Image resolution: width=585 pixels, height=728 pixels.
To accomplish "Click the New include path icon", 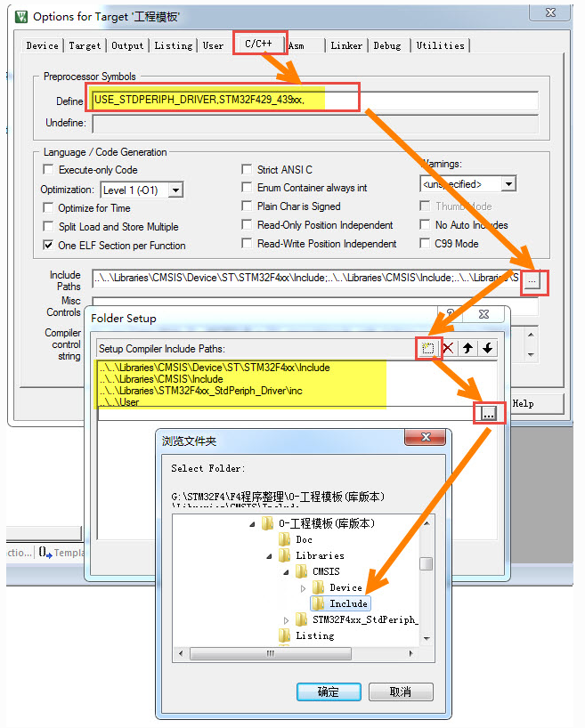I will click(x=428, y=348).
